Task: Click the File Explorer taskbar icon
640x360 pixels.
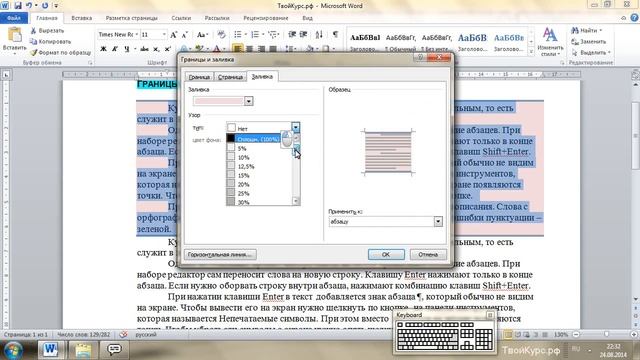Action: click(x=83, y=350)
